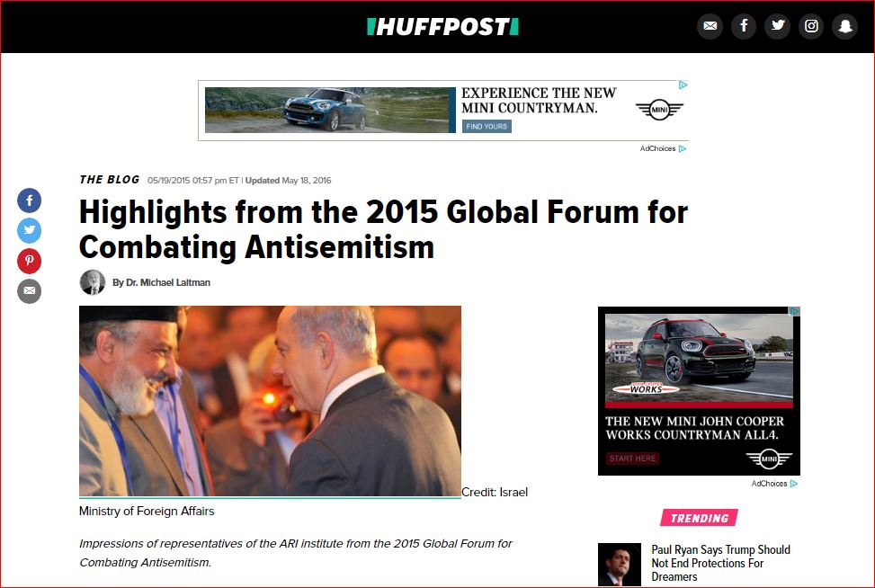Go to HuffPost home via logo
This screenshot has height=588, width=875.
[x=442, y=26]
